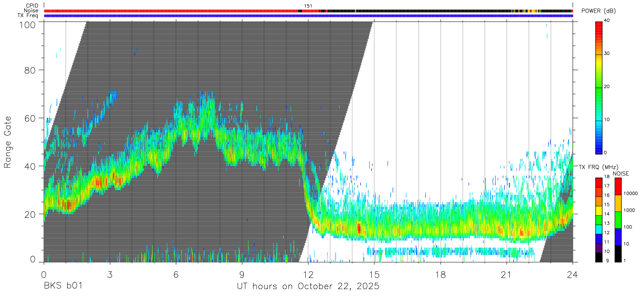Image resolution: width=644 pixels, height=297 pixels.
Task: Click the 15 label on the TX FRQ legend
Action: coord(607,204)
